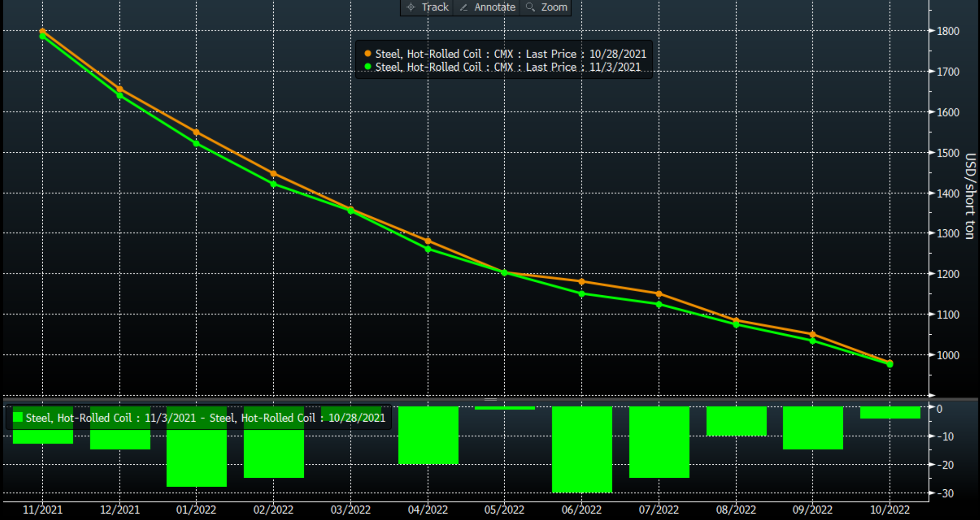This screenshot has width=980, height=520.
Task: Click the 04/2022 spread bar
Action: coord(428,435)
